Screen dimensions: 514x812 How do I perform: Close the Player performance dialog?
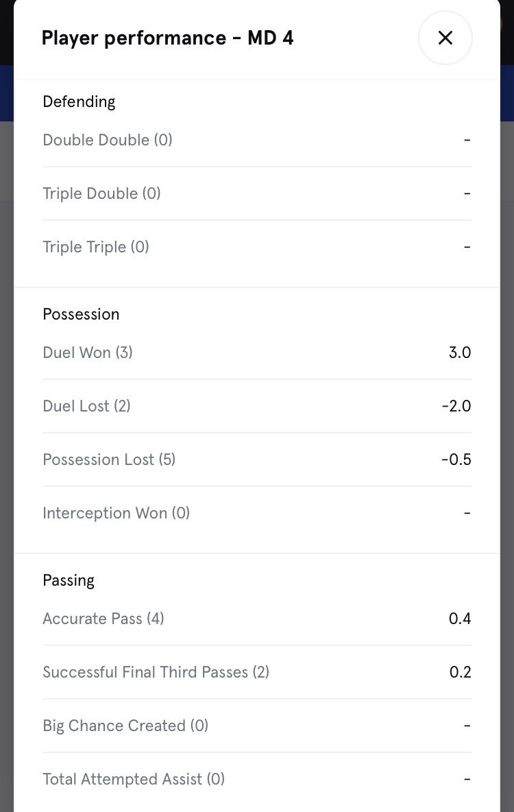445,38
